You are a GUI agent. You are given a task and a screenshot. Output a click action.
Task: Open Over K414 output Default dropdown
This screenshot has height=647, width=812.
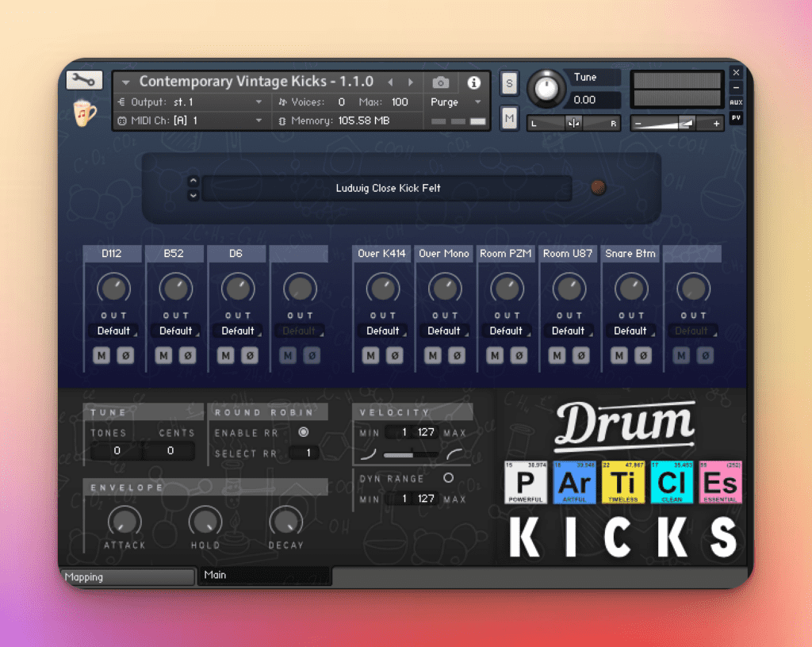[383, 331]
